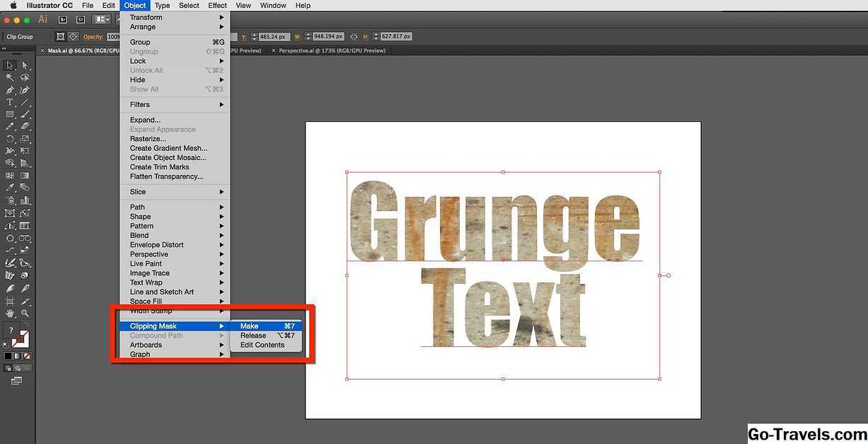Click the Pen tool
The image size is (868, 444).
coord(10,90)
